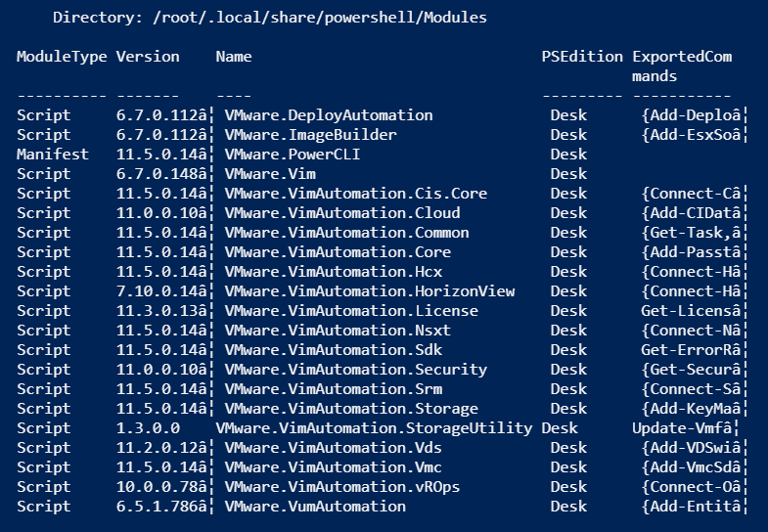Click the VMware.VimAutomation.Cloud entry

(x=342, y=213)
